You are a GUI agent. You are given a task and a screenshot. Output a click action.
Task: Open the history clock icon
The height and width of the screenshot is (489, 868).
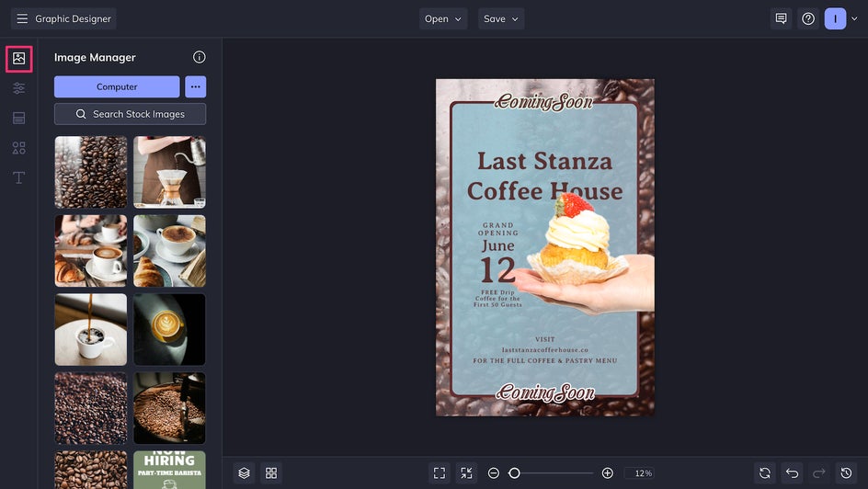[x=847, y=473]
